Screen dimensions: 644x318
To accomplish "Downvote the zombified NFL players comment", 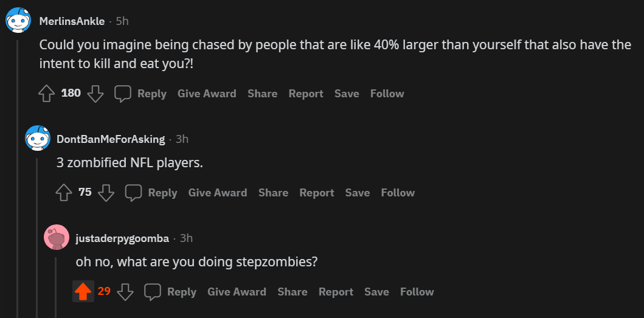I will tap(106, 193).
